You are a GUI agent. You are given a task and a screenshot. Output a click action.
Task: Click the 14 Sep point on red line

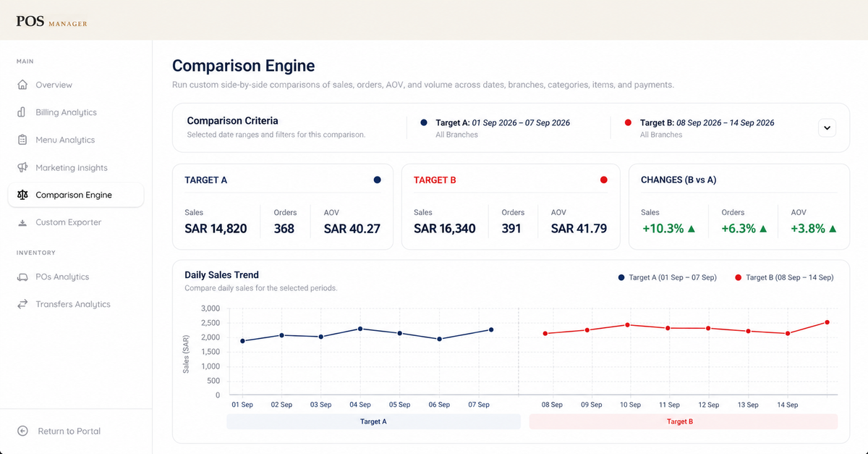(x=788, y=333)
